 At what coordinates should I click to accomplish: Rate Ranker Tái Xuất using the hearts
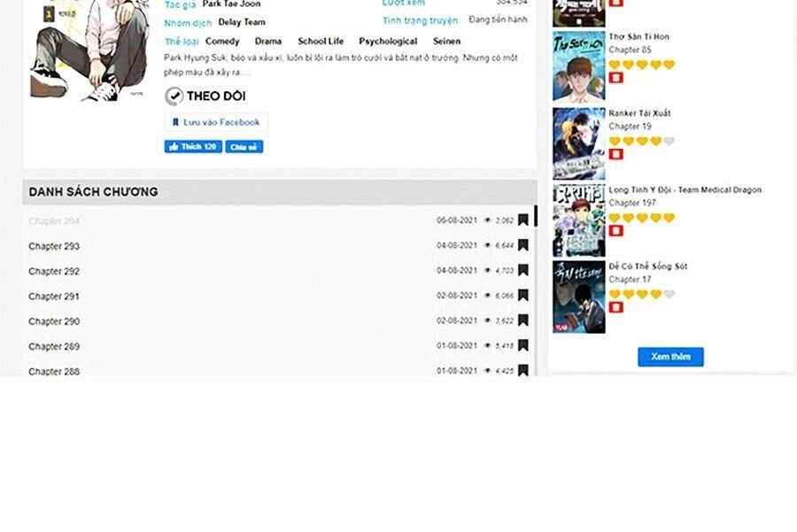pos(641,142)
